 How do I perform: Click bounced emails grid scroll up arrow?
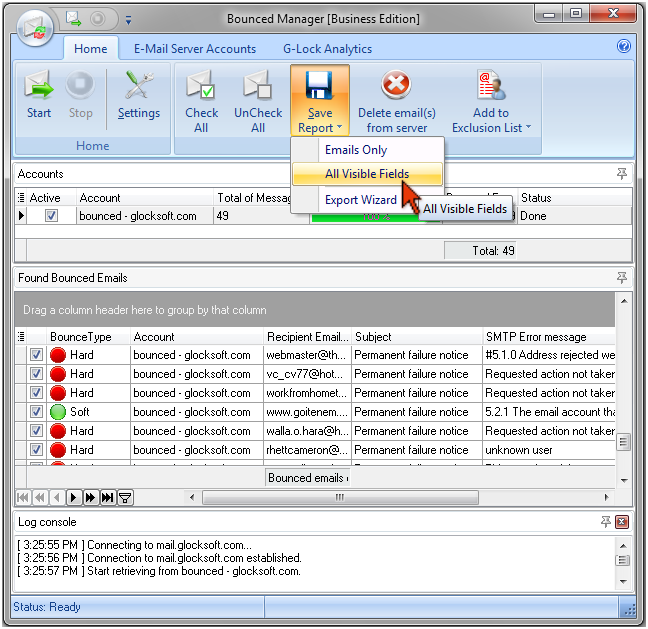[x=624, y=301]
